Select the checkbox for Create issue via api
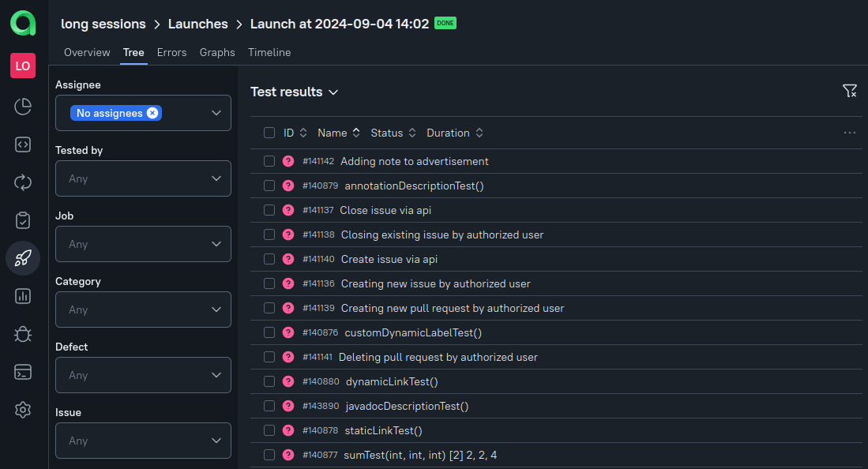The width and height of the screenshot is (868, 469). pyautogui.click(x=269, y=259)
